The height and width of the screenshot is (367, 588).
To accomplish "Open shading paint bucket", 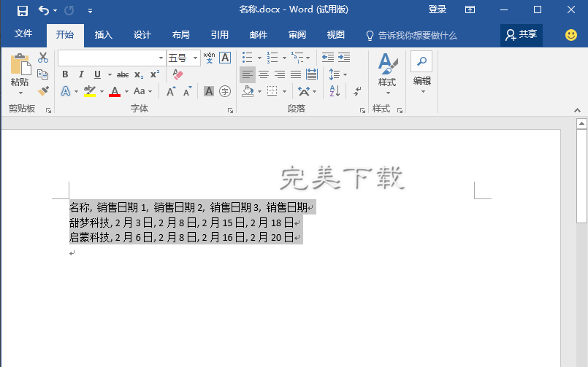I will (x=248, y=91).
